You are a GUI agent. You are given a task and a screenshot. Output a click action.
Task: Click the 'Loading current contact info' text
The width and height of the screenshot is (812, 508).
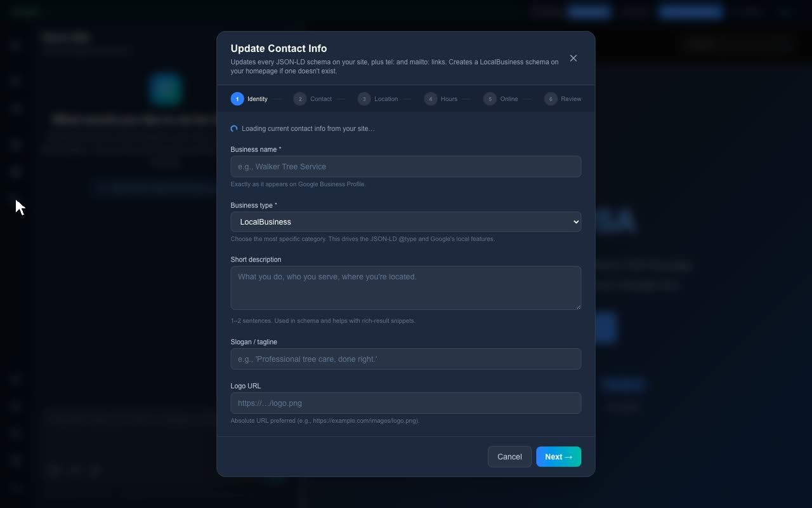point(308,129)
